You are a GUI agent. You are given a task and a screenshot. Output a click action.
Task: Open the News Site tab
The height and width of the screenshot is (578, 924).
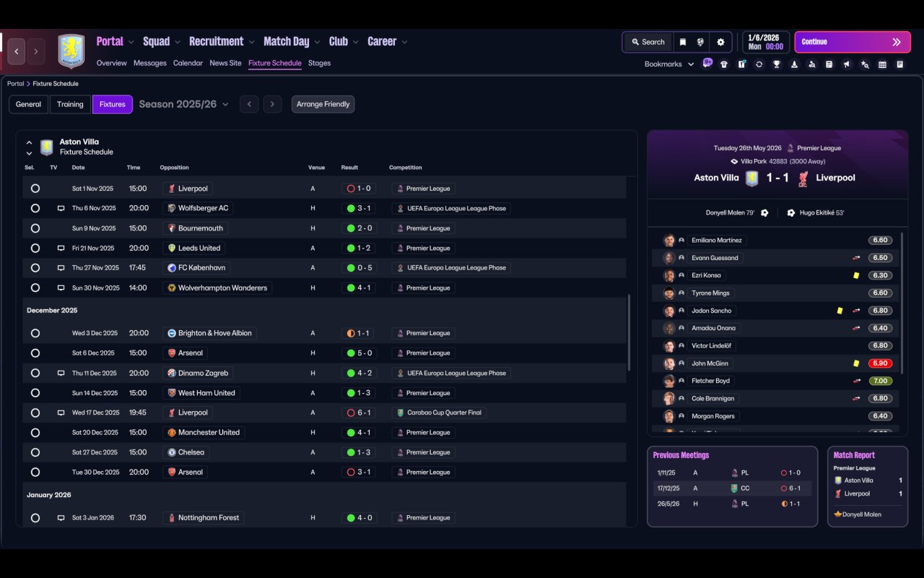(x=225, y=63)
